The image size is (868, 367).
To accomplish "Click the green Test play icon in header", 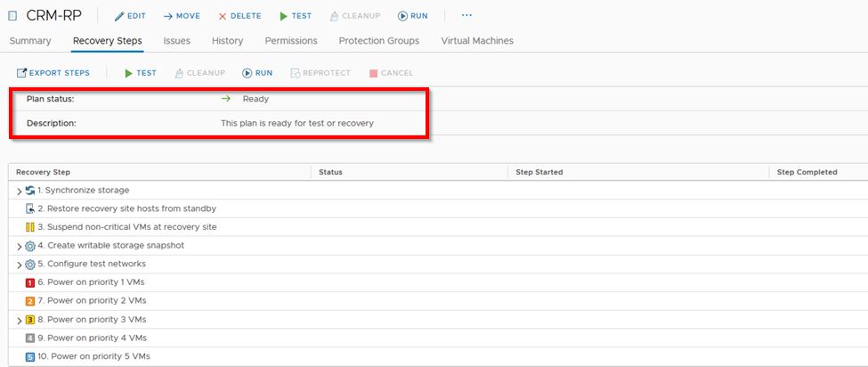I will click(283, 16).
